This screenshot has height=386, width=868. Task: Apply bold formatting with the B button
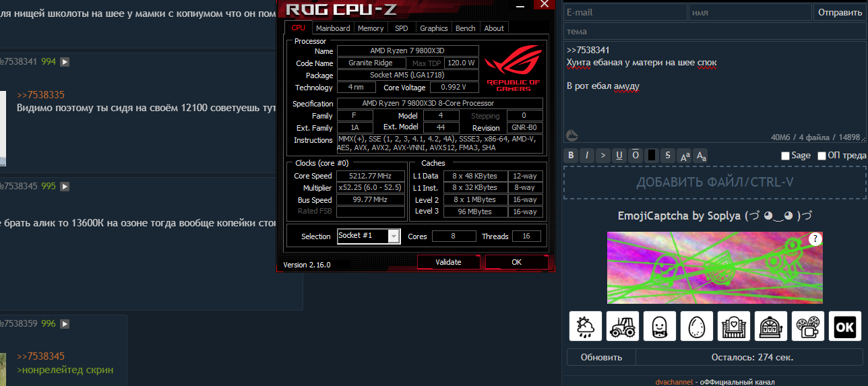click(571, 156)
